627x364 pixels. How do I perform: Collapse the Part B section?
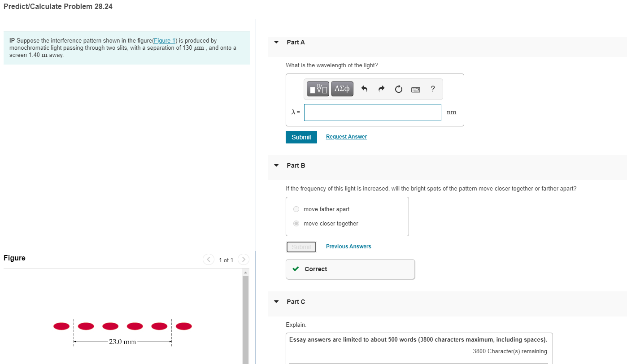(276, 165)
